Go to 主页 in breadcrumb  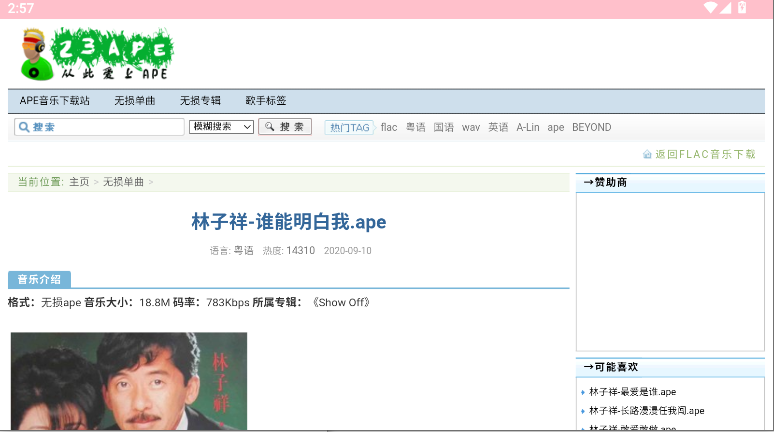[79, 182]
